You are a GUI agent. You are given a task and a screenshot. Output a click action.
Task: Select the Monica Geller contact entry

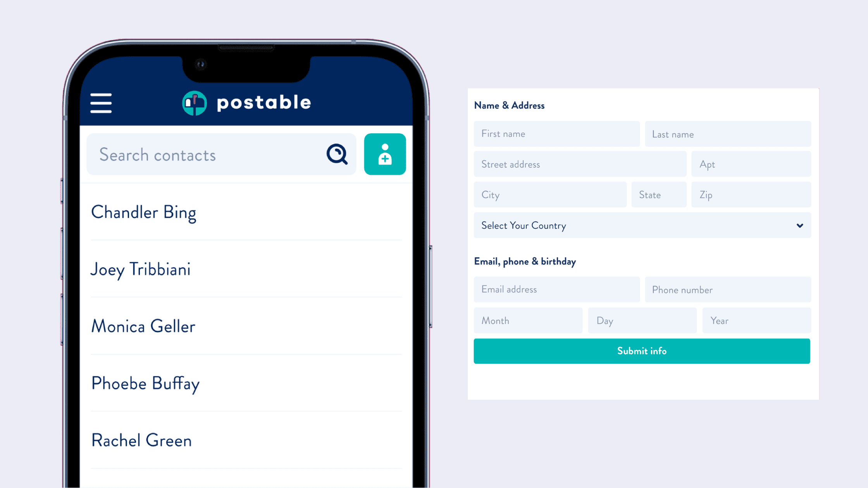143,326
